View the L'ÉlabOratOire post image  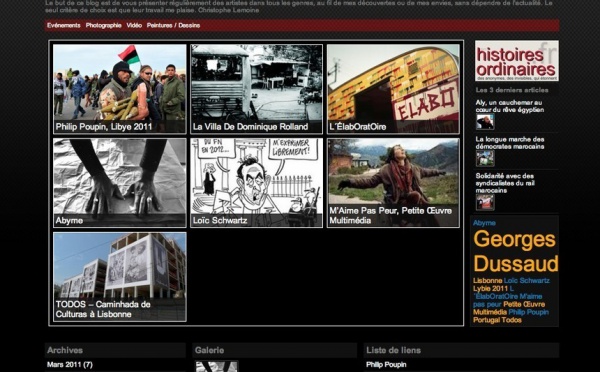pos(393,89)
